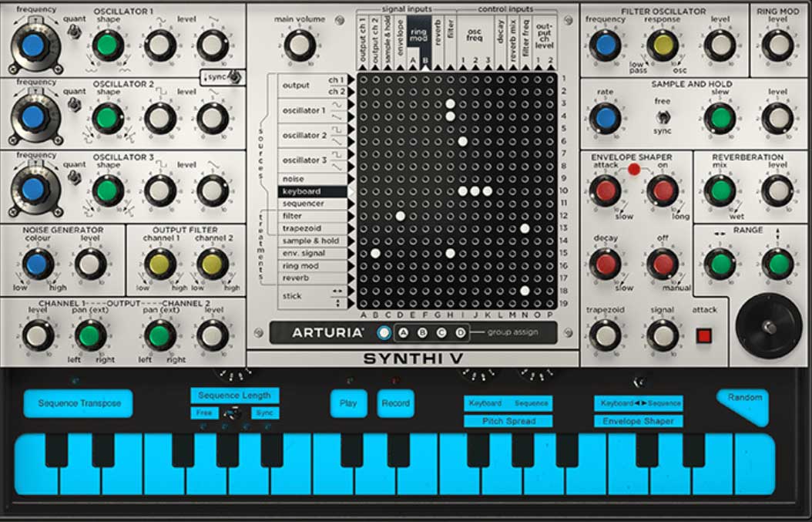This screenshot has height=522, width=812.
Task: Click the Oscillator 2 green shape knob
Action: [x=108, y=118]
